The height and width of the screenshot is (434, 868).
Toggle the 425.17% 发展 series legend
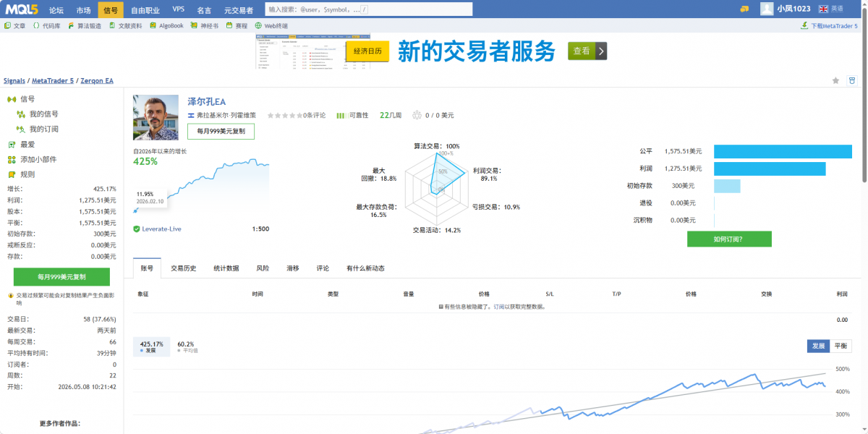(151, 346)
